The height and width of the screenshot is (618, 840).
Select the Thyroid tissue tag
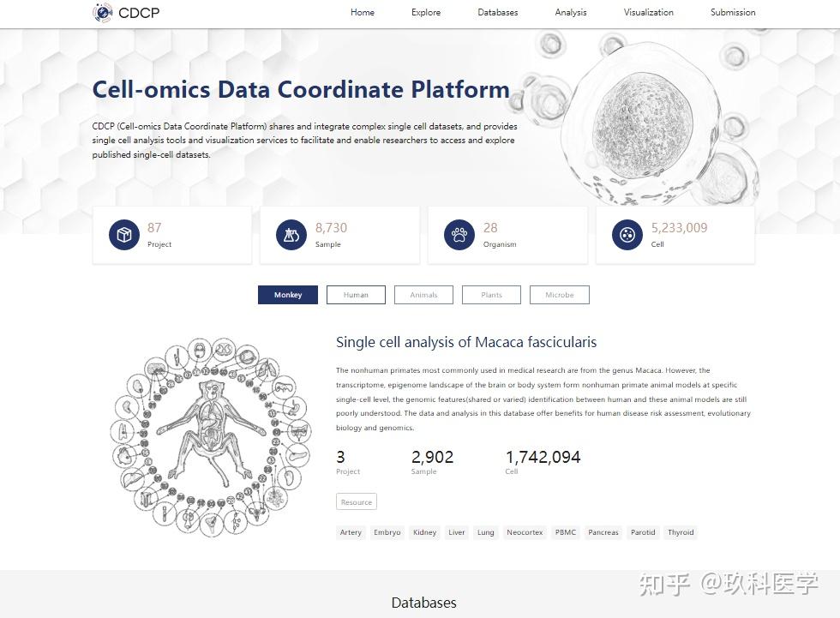[681, 531]
